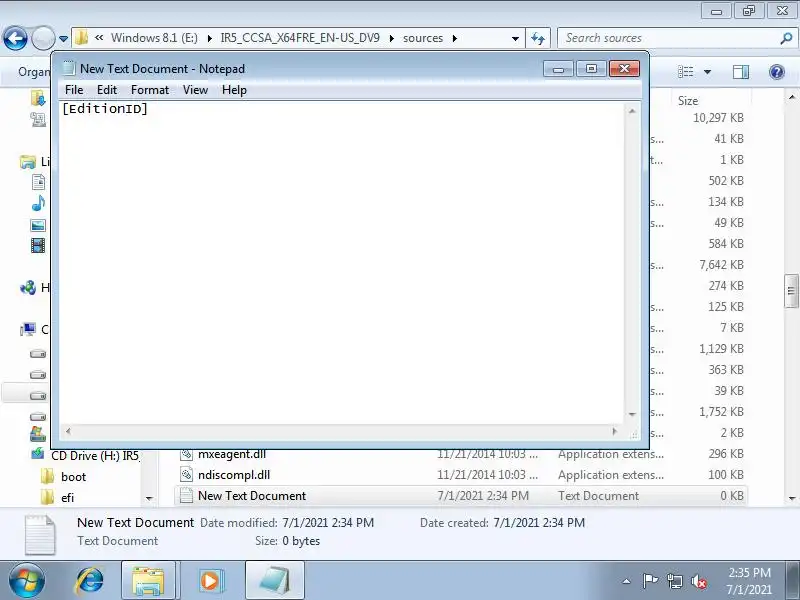Open the Windows Start button
The image size is (800, 600).
[27, 581]
